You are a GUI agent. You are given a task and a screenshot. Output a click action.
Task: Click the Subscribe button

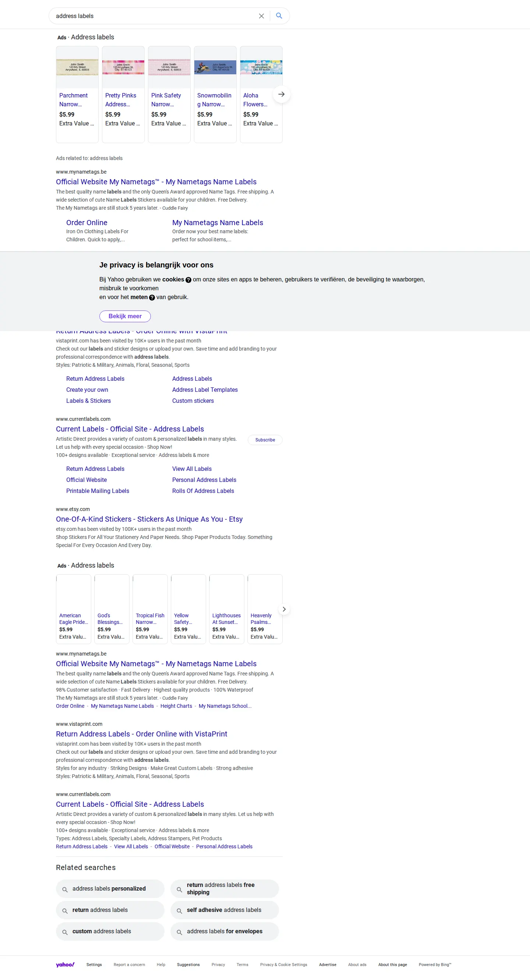[x=265, y=440]
